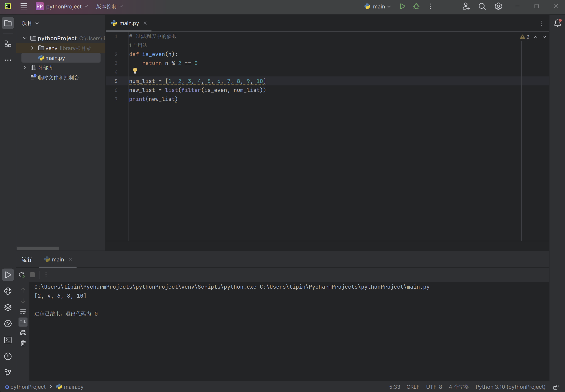Open the Python Console tool window
This screenshot has width=565, height=392.
coord(8,291)
